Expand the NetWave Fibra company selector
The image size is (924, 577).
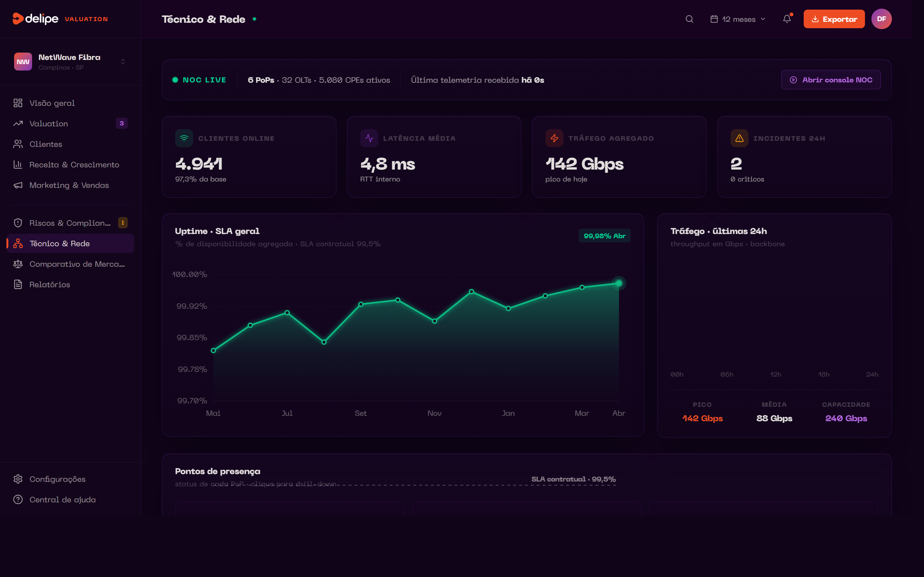[123, 62]
